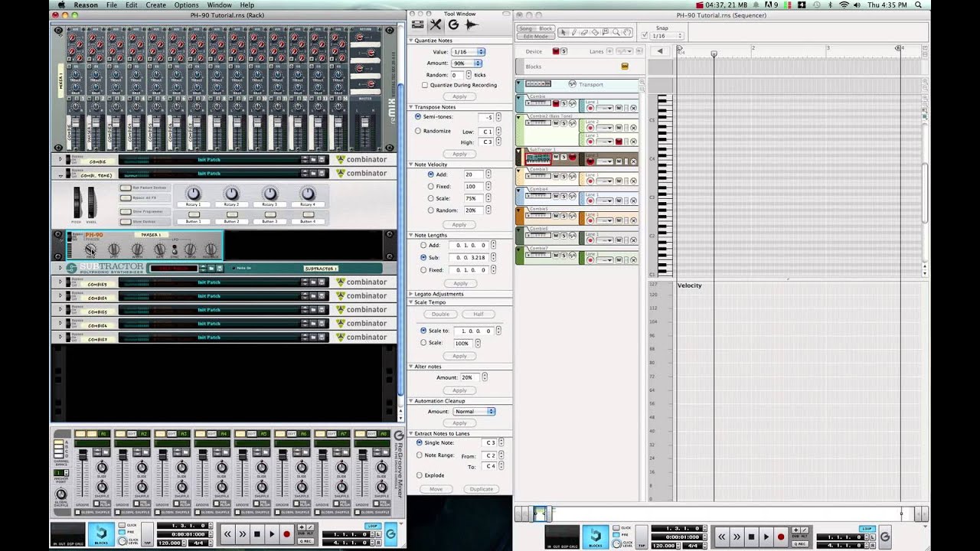980x551 pixels.
Task: Mute the Combi6 track
Action: point(557,237)
